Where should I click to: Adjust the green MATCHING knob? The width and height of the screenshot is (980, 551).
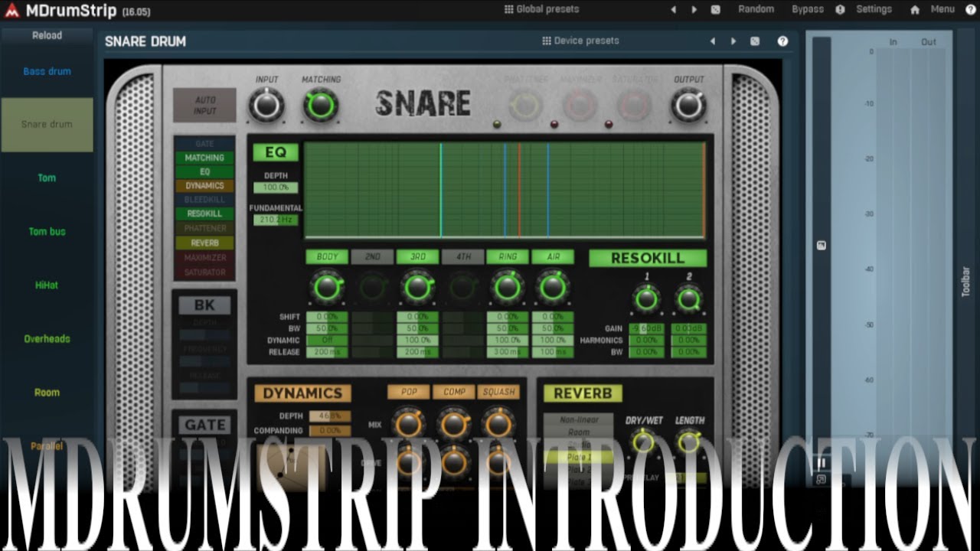tap(321, 105)
